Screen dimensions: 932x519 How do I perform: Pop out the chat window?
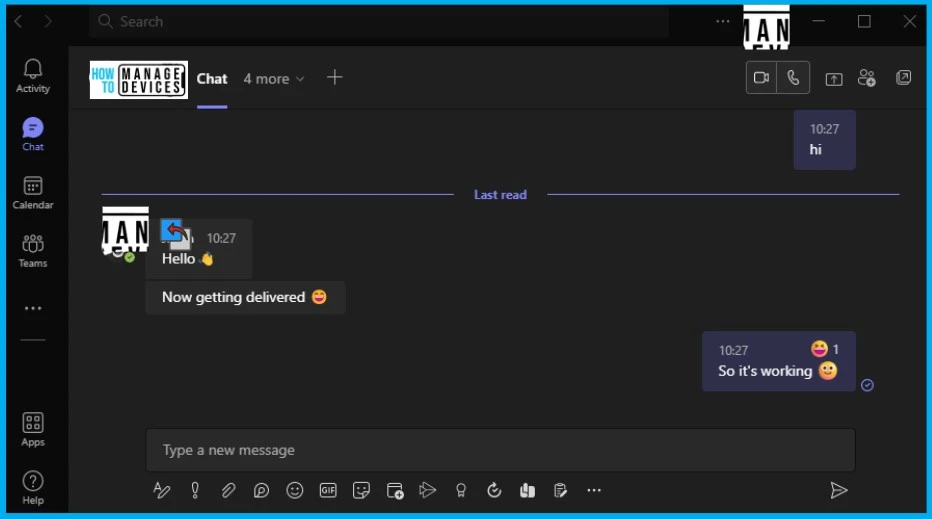click(903, 78)
